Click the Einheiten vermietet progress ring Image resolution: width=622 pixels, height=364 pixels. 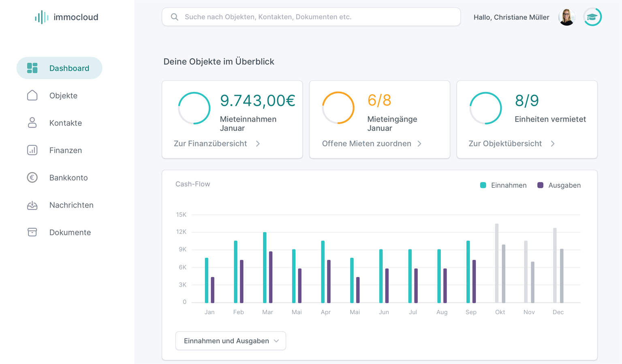(x=486, y=108)
